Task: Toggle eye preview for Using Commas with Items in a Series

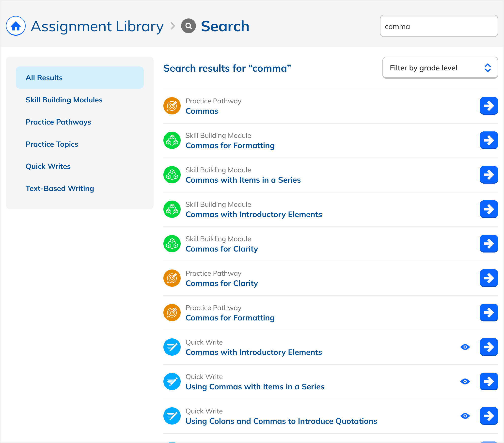Action: (x=465, y=381)
